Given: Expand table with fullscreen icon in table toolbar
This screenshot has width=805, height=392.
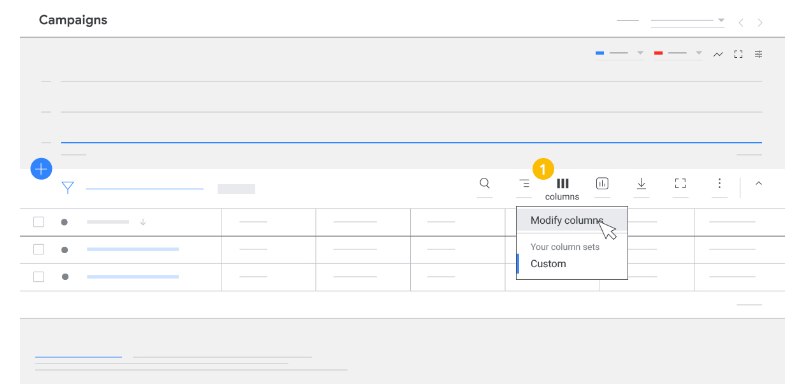Looking at the screenshot, I should (680, 183).
